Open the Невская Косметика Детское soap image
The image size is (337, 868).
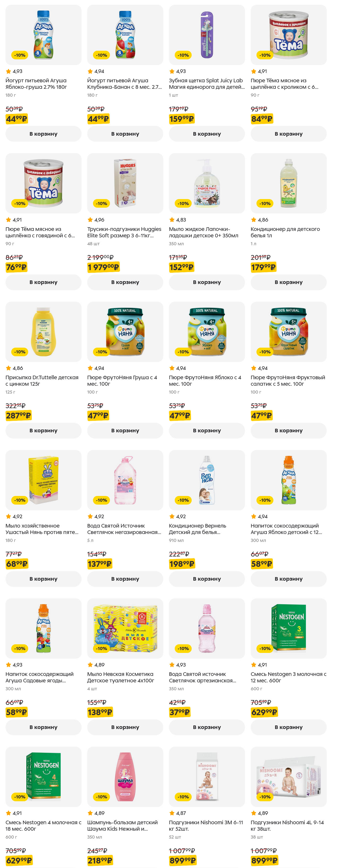(125, 628)
